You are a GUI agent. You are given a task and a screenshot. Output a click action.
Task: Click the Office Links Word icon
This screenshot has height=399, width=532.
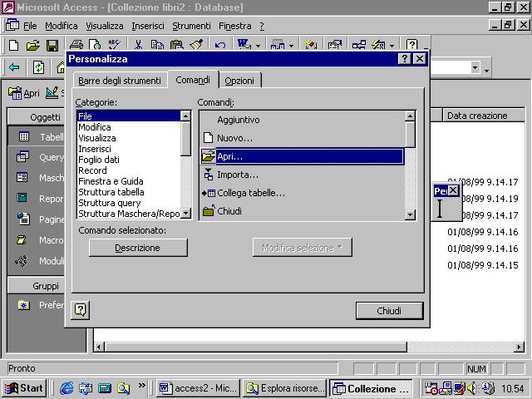(x=244, y=44)
